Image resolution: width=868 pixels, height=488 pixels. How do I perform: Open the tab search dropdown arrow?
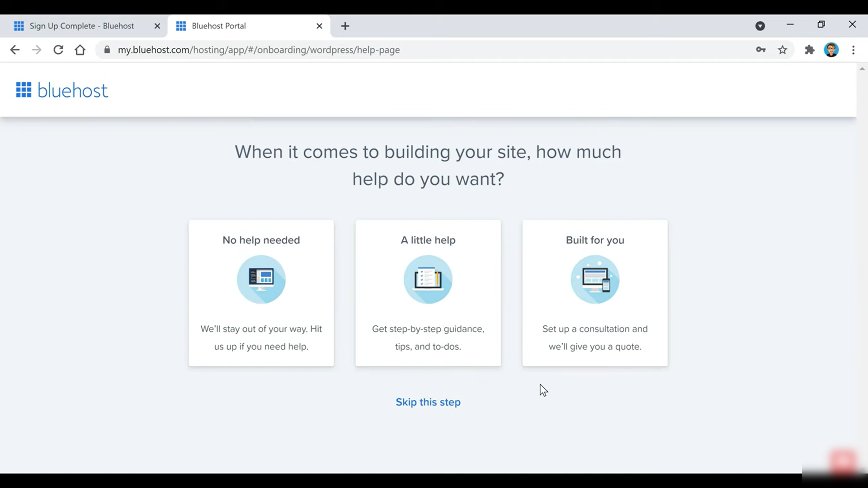(760, 26)
